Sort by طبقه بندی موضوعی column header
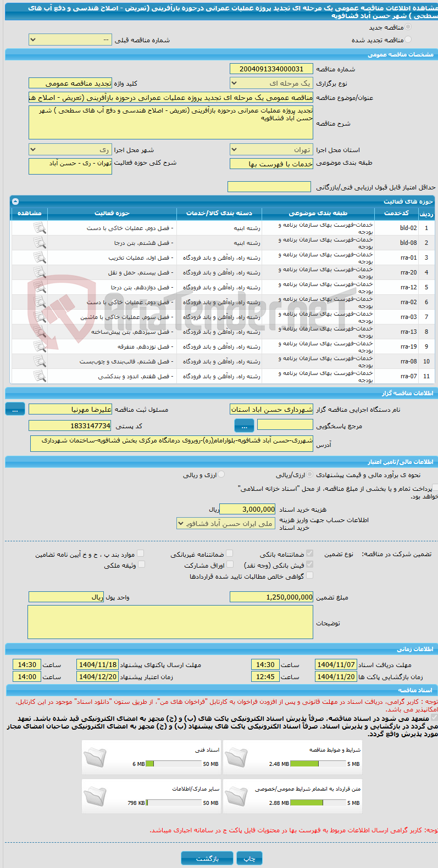438x868 pixels. click(x=318, y=213)
